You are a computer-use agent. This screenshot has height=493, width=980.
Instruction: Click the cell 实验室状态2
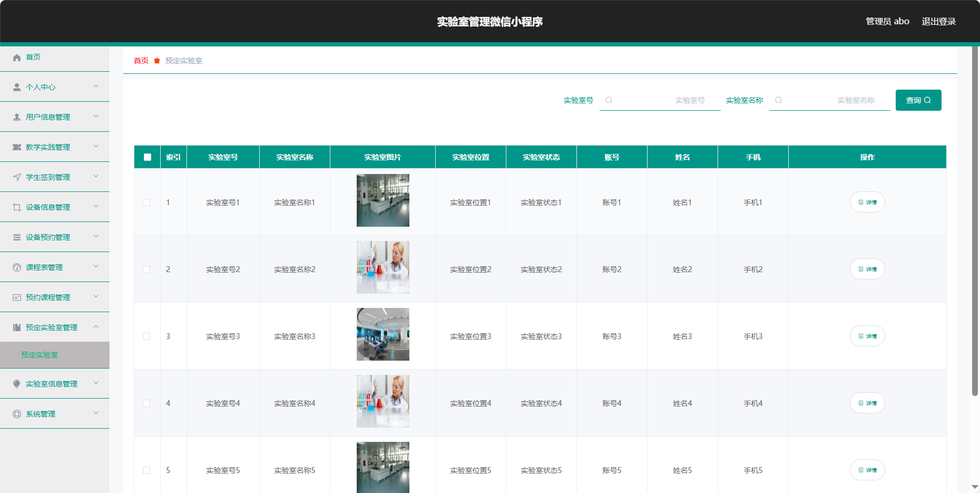tap(541, 269)
